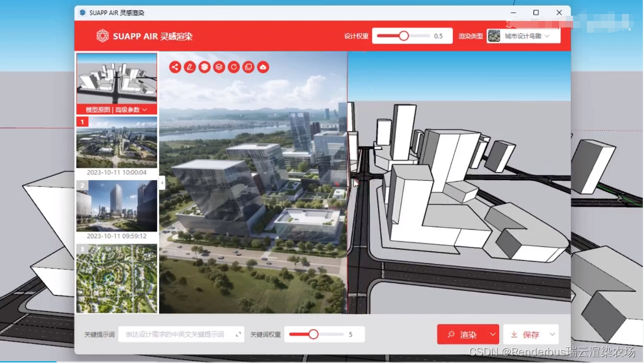Screen dimensions: 644x363
Task: Select history render 3 aerial plan thumbnail
Action: pos(116,279)
